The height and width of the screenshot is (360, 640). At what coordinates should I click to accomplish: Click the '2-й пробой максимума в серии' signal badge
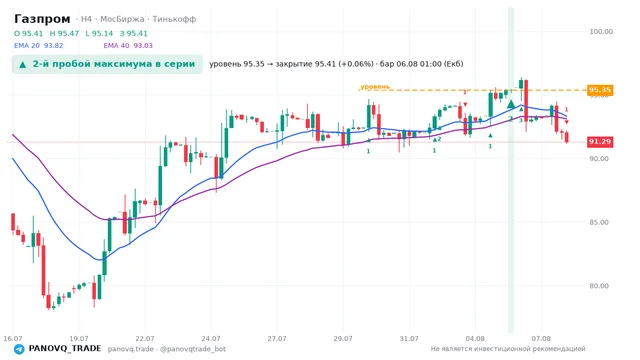pyautogui.click(x=107, y=64)
